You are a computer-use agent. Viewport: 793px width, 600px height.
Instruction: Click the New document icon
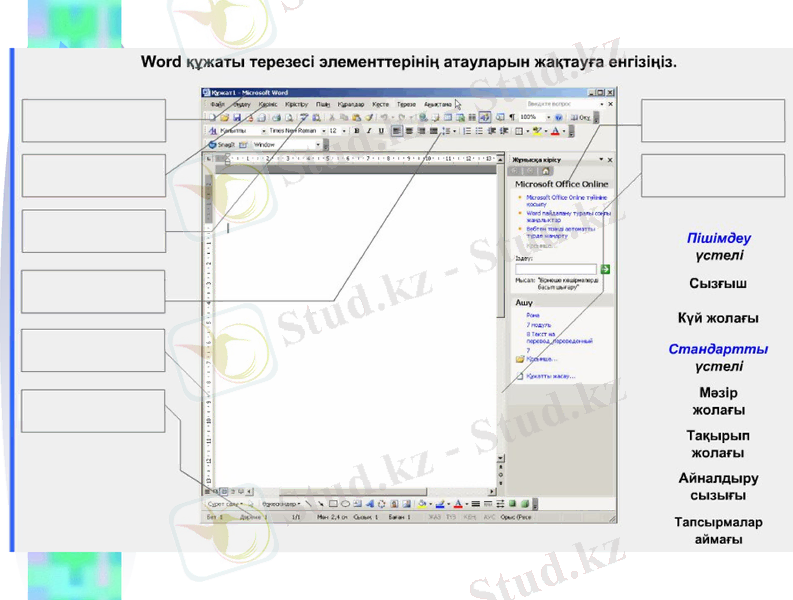pyautogui.click(x=213, y=117)
